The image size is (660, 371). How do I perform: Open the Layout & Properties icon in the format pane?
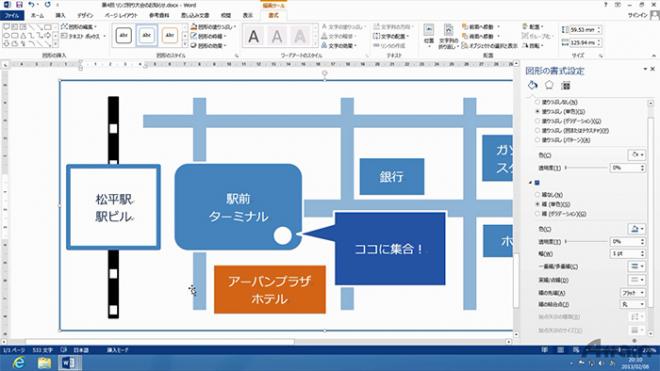(x=566, y=85)
